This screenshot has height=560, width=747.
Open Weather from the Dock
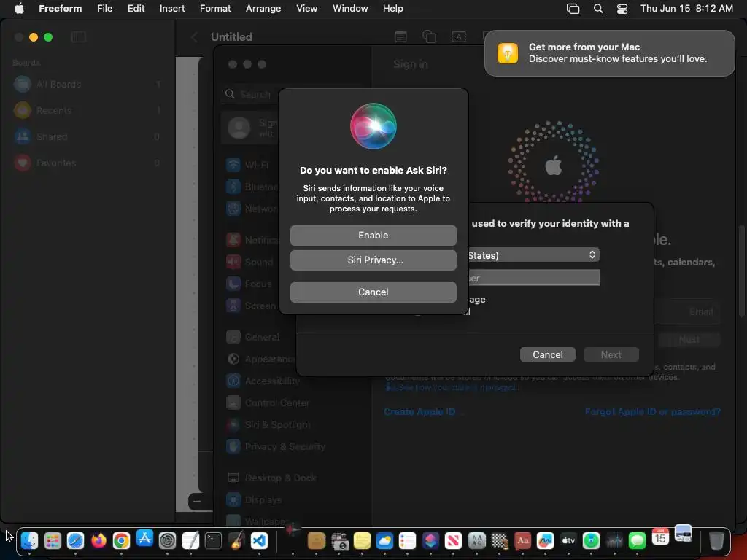coord(384,540)
